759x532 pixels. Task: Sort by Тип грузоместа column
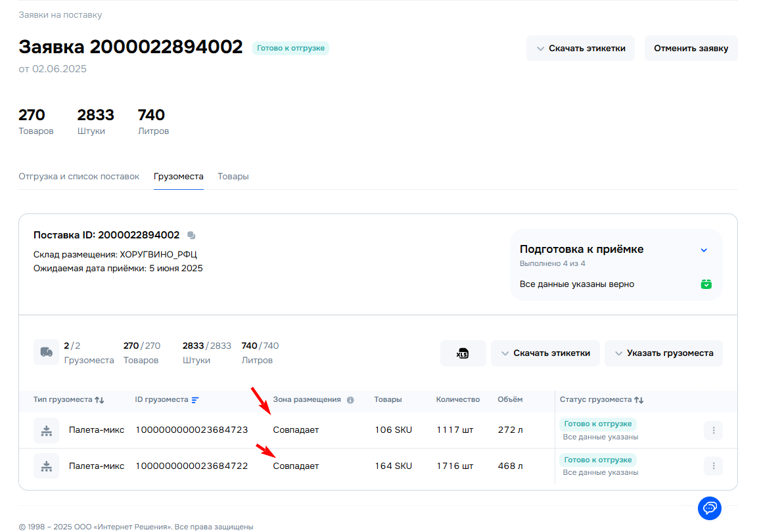[x=99, y=400]
